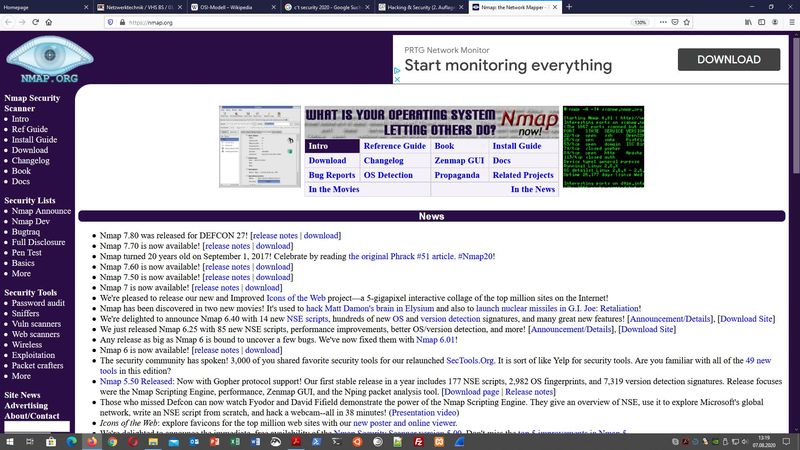Open the browser home page icon
Viewport: 800px width, 450px height.
tap(48, 22)
